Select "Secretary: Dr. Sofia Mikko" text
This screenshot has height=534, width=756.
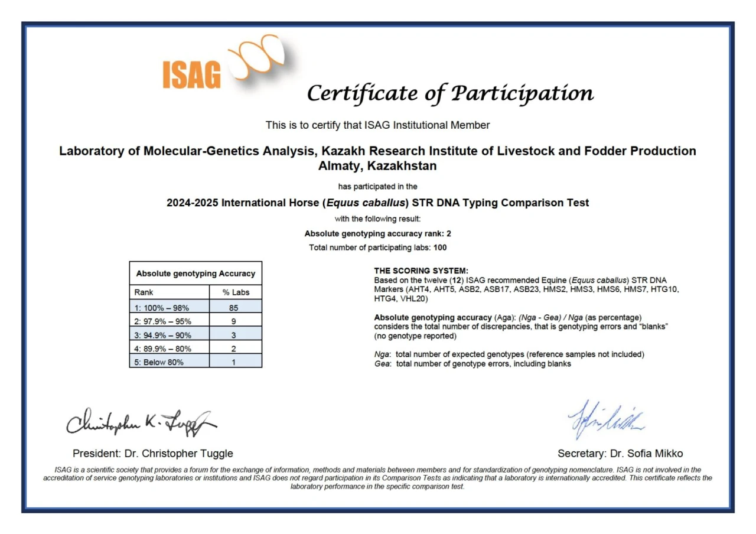click(620, 454)
